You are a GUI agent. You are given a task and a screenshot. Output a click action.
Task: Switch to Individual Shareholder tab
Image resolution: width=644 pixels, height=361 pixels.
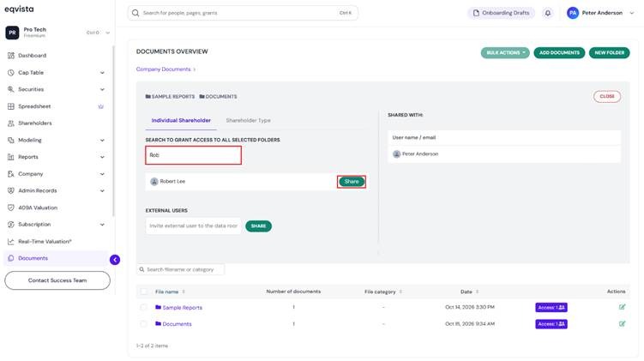pyautogui.click(x=181, y=120)
